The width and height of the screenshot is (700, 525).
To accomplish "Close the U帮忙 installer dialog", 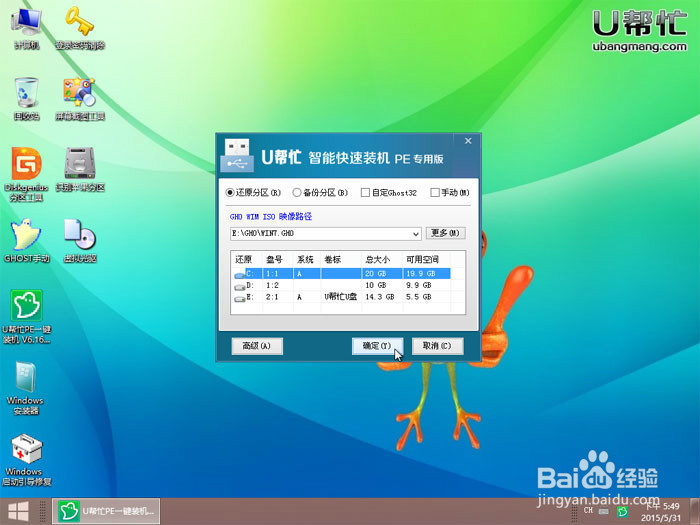I will click(x=468, y=141).
